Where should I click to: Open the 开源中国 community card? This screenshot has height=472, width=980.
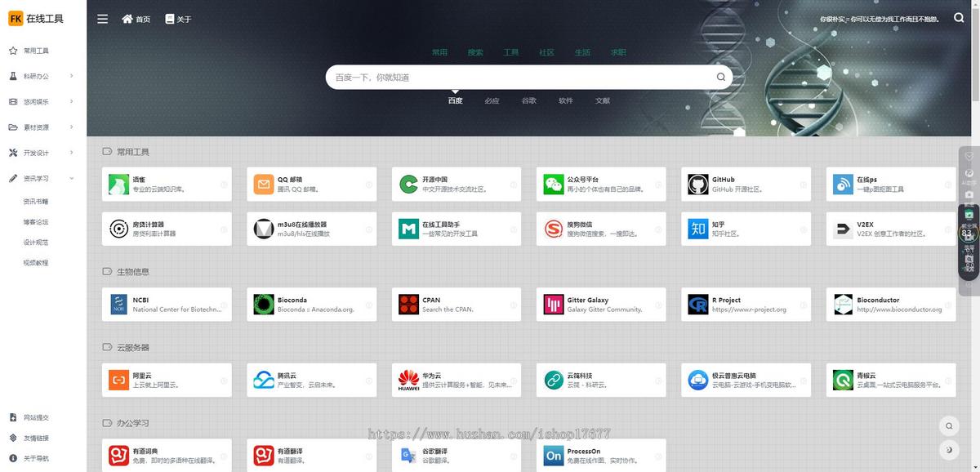point(457,185)
